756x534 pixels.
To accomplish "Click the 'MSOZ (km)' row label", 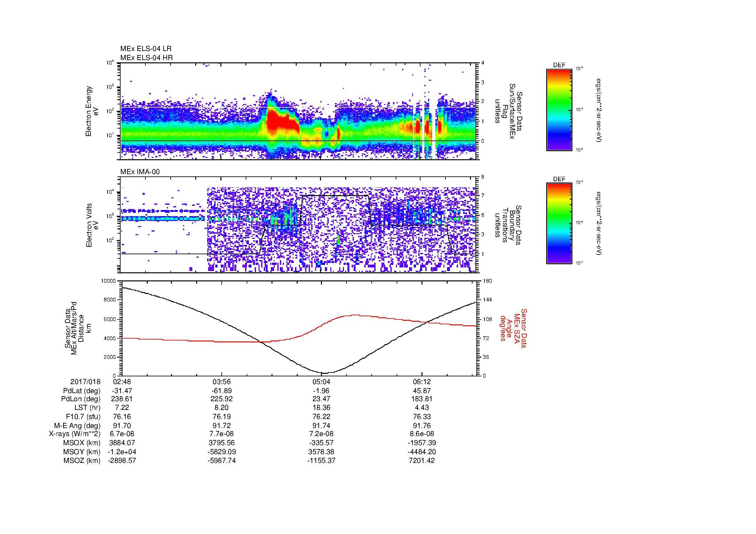I will 82,461.
